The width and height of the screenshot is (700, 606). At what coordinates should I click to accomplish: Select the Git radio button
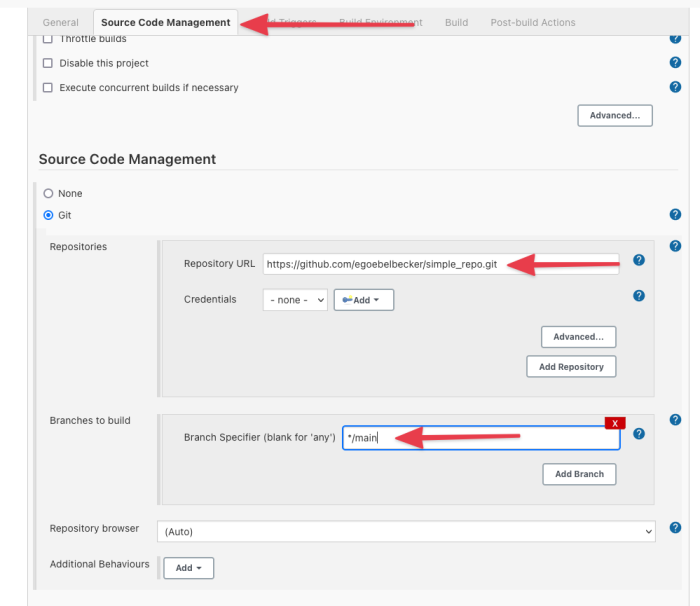coord(48,215)
